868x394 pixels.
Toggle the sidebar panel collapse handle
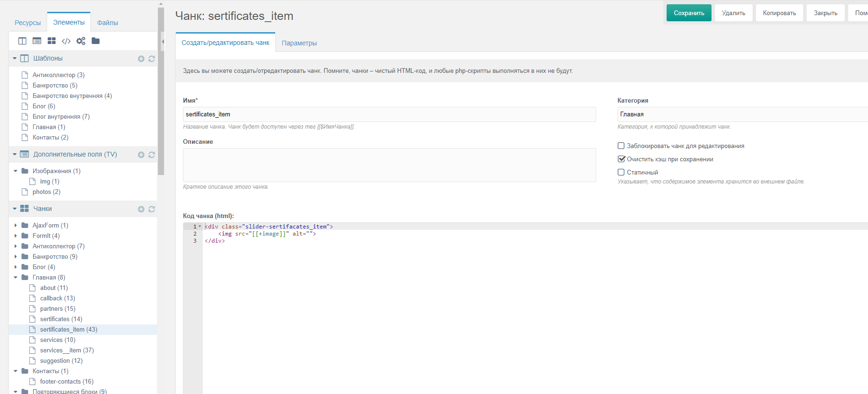pos(163,42)
